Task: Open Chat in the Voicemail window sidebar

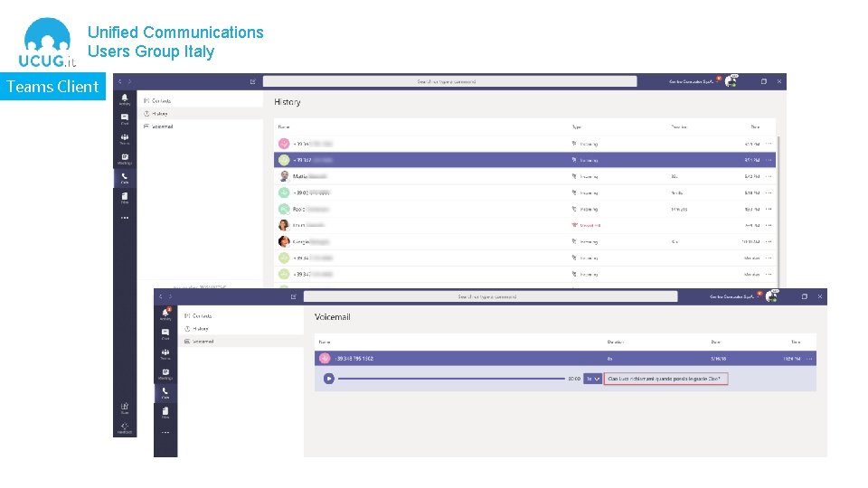Action: [x=165, y=334]
